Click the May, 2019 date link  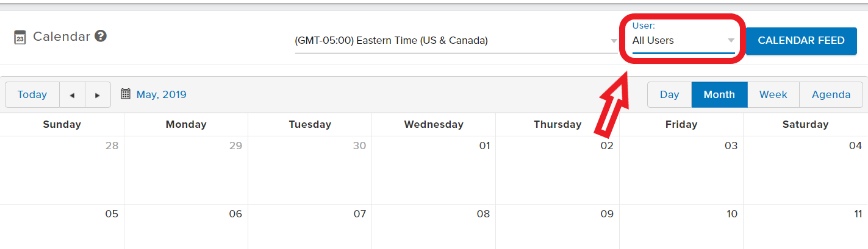pyautogui.click(x=162, y=94)
